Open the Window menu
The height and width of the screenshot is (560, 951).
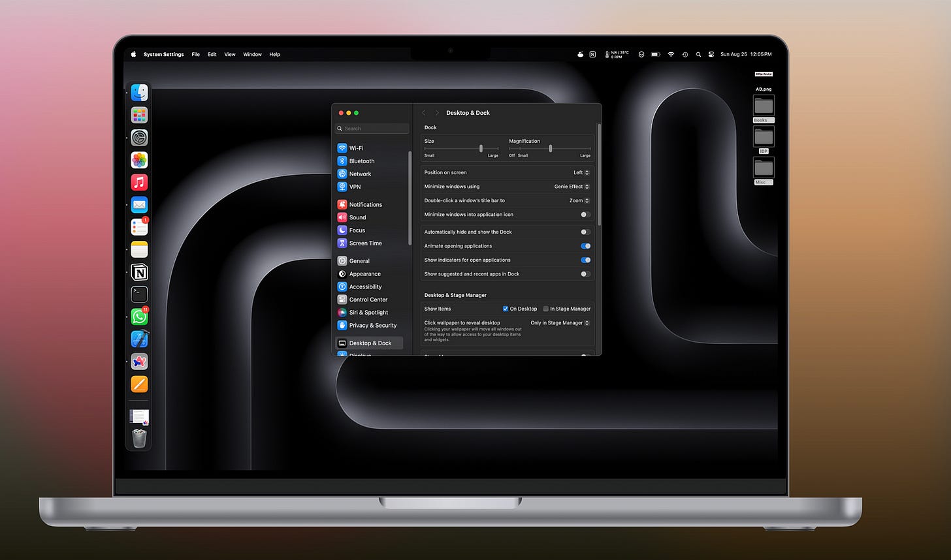(252, 55)
